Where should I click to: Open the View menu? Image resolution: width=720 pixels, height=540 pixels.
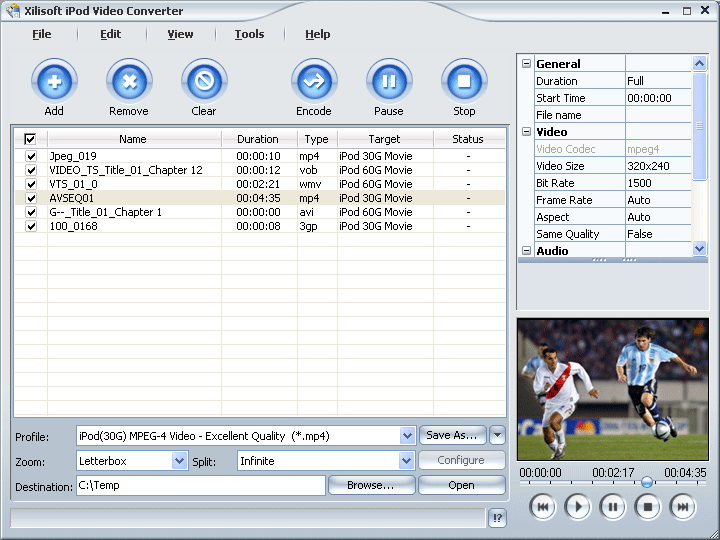pos(180,34)
